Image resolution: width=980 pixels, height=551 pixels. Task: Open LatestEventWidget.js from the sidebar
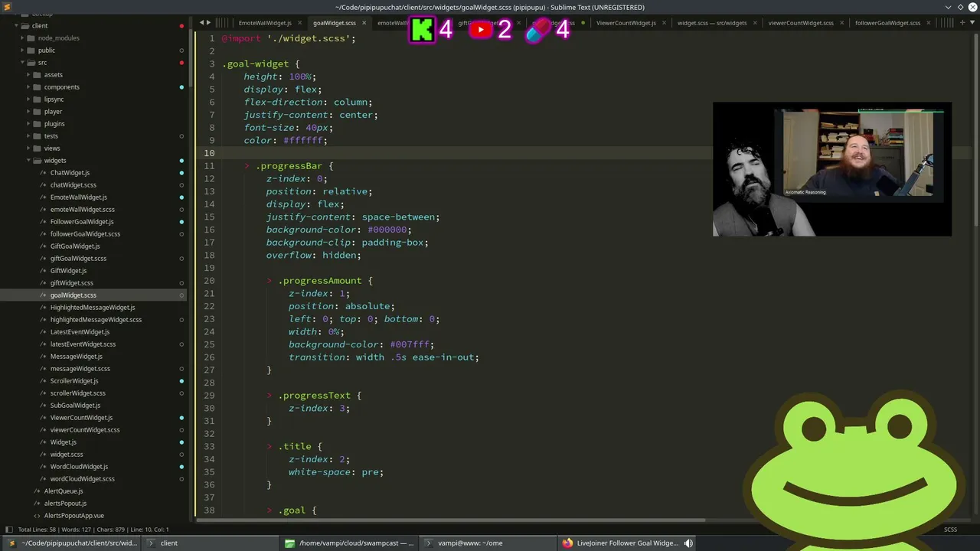[80, 332]
